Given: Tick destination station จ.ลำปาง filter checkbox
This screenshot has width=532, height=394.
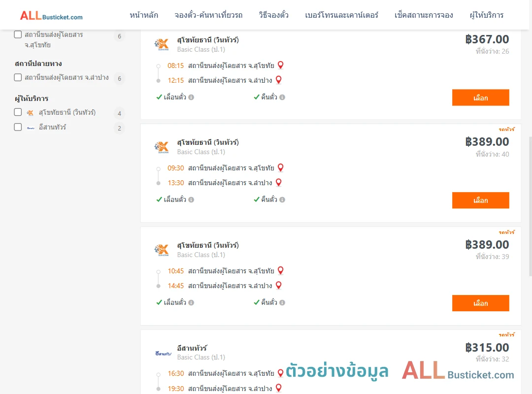Looking at the screenshot, I should click(18, 77).
